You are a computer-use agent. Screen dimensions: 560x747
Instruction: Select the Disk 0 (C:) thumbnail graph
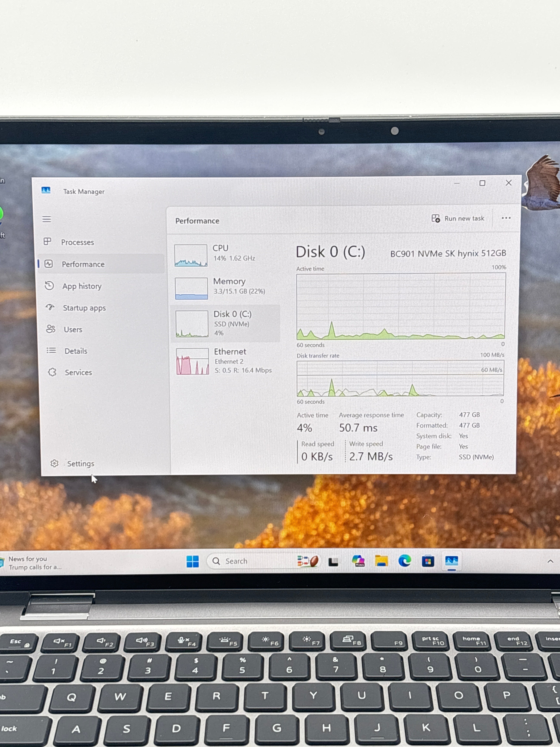192,324
